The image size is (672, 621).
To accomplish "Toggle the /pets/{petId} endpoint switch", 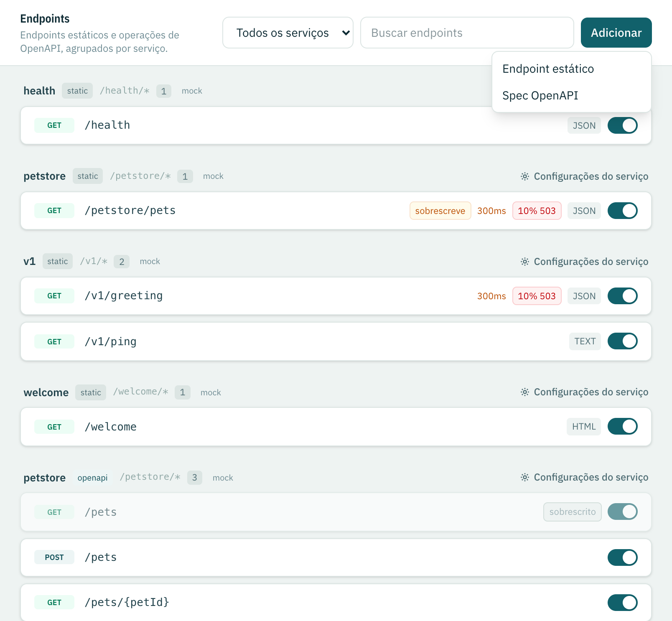I will 622,603.
